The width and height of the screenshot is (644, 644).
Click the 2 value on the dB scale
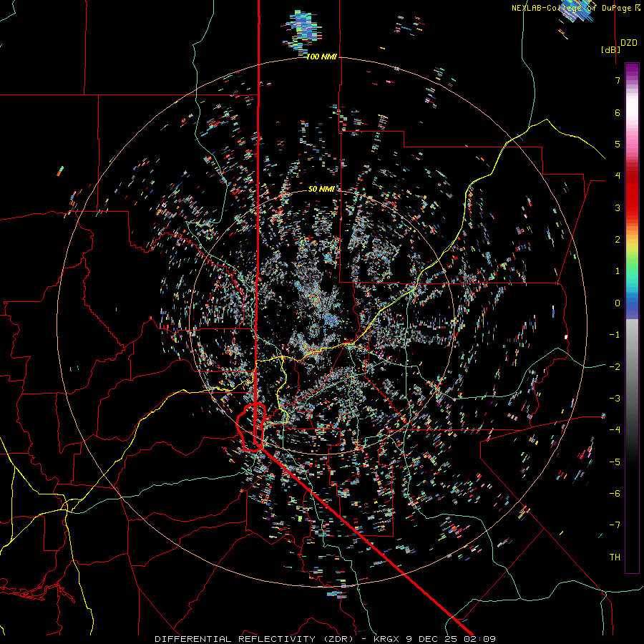pos(618,240)
